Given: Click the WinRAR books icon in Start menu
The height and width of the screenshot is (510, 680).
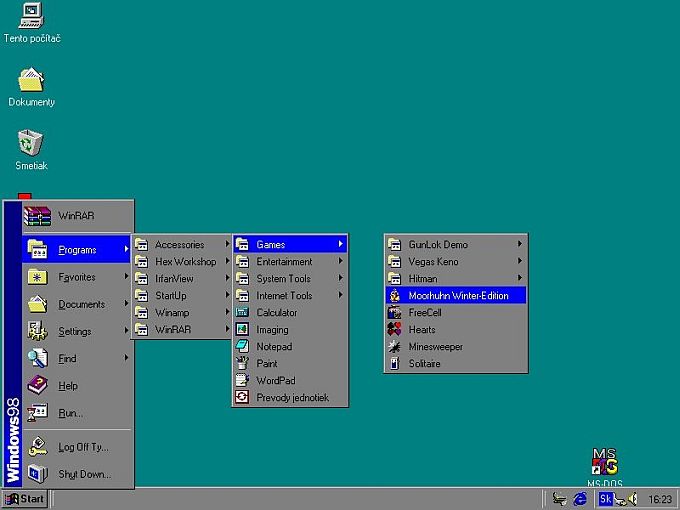Looking at the screenshot, I should [37, 216].
